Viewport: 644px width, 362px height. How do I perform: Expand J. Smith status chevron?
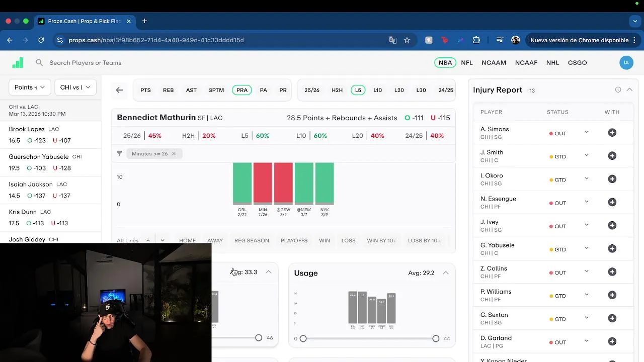click(x=586, y=155)
